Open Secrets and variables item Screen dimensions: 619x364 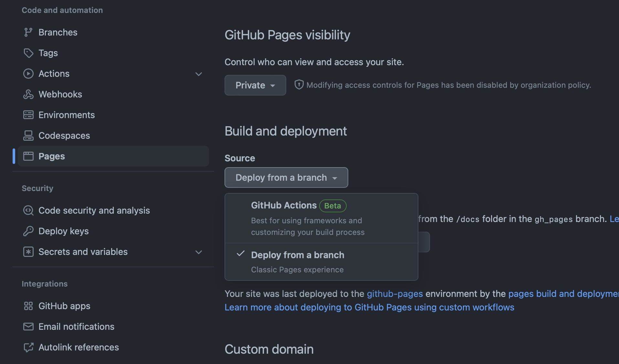[113, 252]
